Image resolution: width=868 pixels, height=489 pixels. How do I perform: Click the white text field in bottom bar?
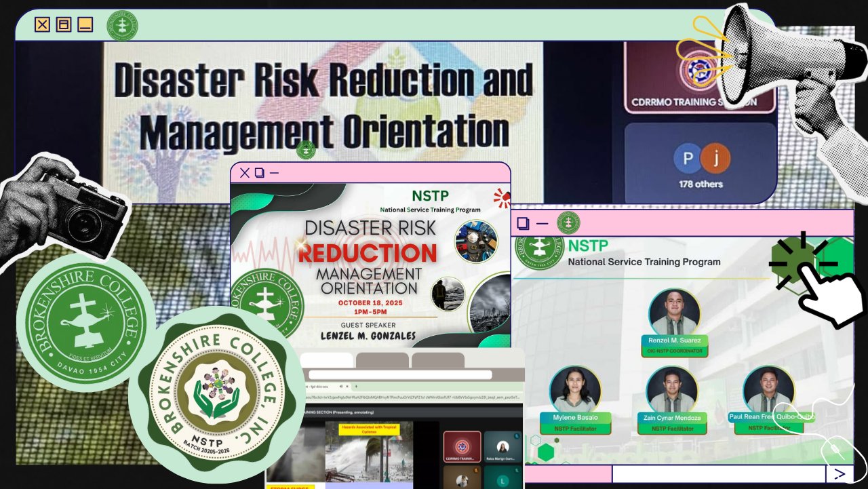[x=719, y=473]
